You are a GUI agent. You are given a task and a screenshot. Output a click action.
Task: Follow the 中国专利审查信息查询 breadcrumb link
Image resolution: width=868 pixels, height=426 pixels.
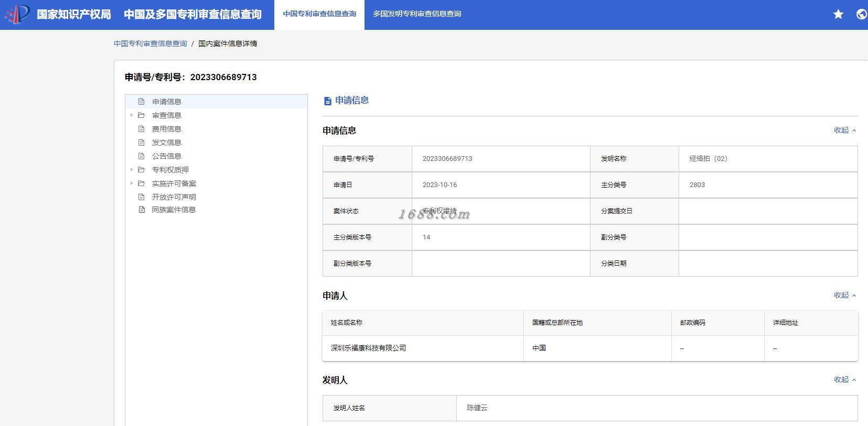click(151, 43)
